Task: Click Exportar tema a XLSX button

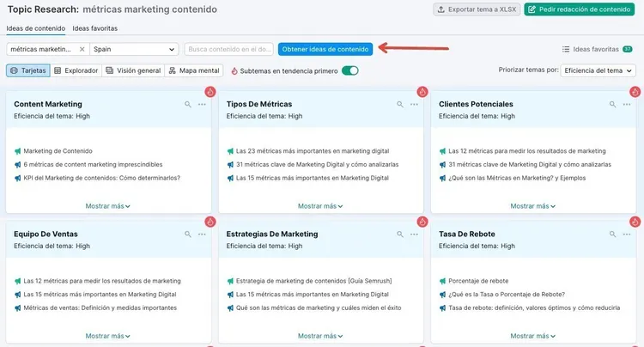Action: [477, 9]
